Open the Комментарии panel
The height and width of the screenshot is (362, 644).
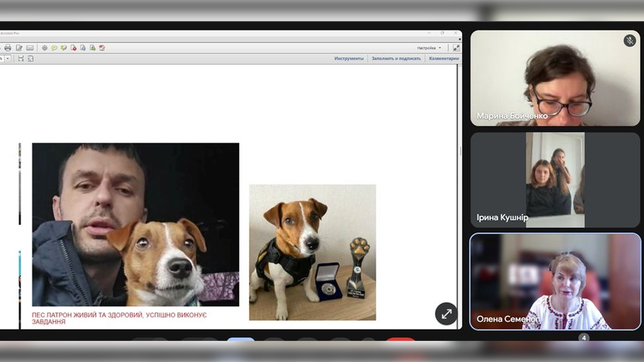[x=443, y=59]
